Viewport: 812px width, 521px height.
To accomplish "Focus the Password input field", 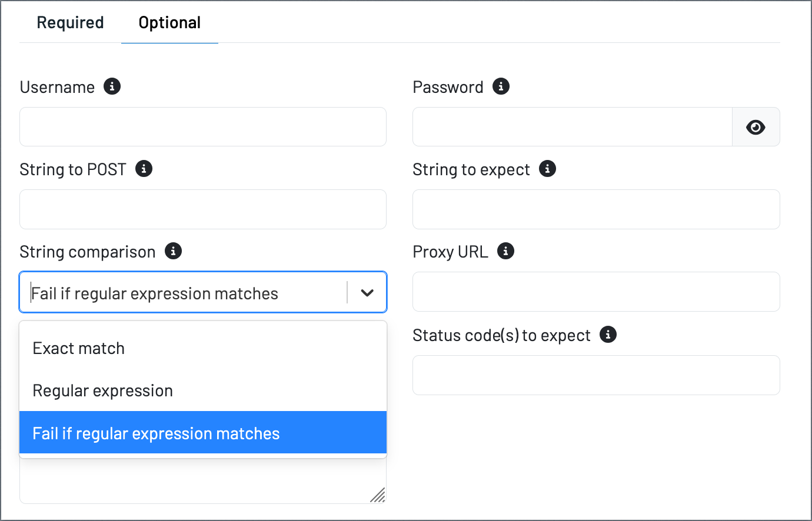I will (573, 127).
